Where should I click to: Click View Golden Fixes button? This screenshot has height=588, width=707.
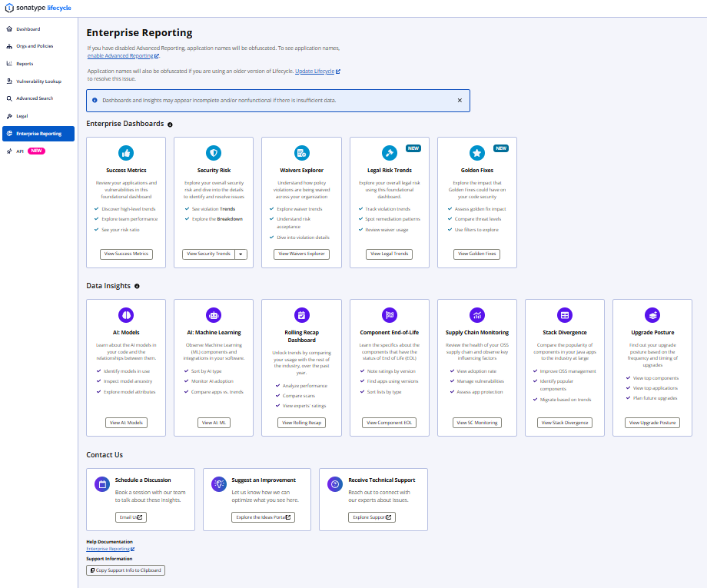point(476,254)
